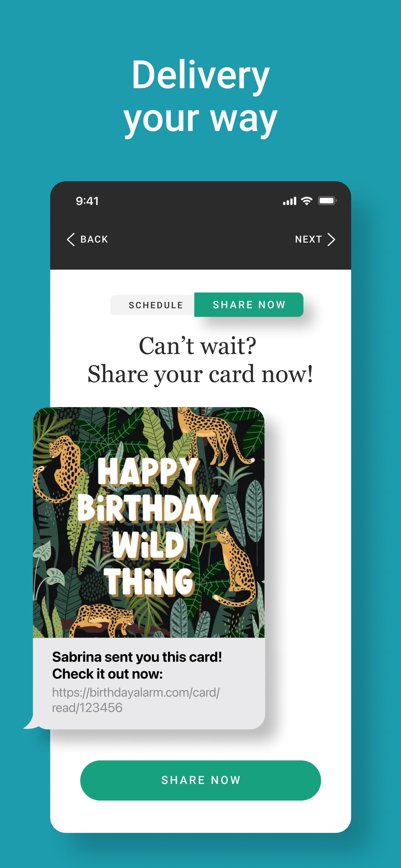
Task: Tap the next chevron arrow icon
Action: 331,240
